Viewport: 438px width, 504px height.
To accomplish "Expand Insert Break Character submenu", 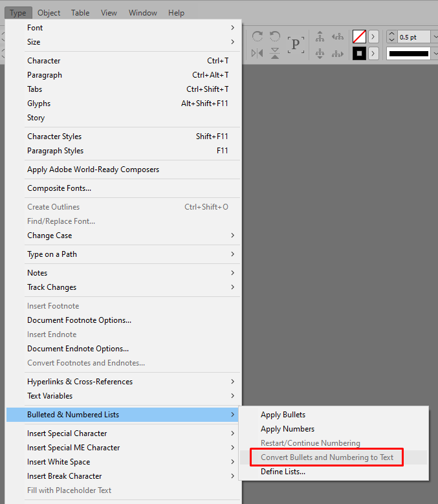I will pyautogui.click(x=124, y=476).
